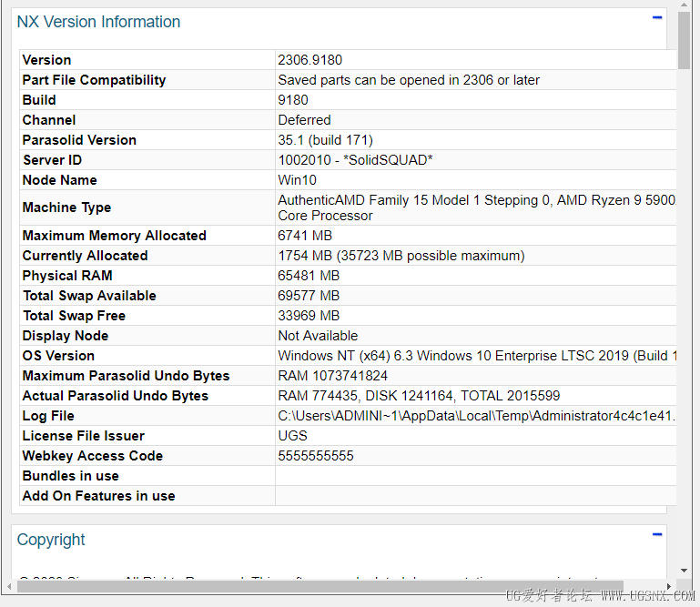Click the Server ID value 1002010 - *SolidSQUAD*
Viewport: 700px width, 607px height.
click(355, 160)
